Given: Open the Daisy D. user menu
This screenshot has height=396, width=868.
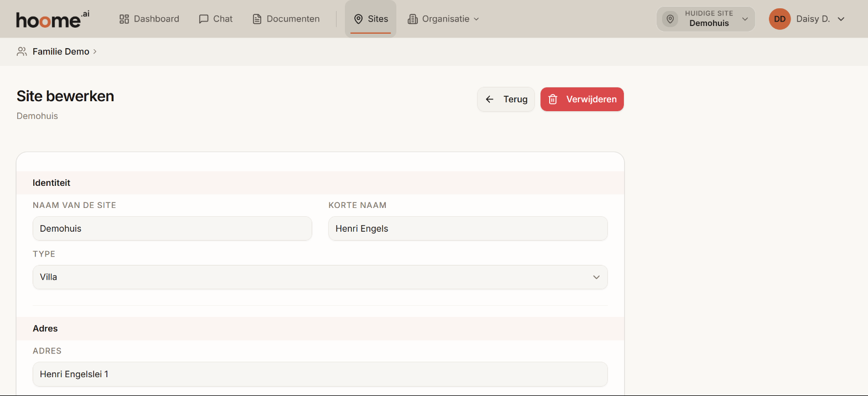Looking at the screenshot, I should (807, 19).
